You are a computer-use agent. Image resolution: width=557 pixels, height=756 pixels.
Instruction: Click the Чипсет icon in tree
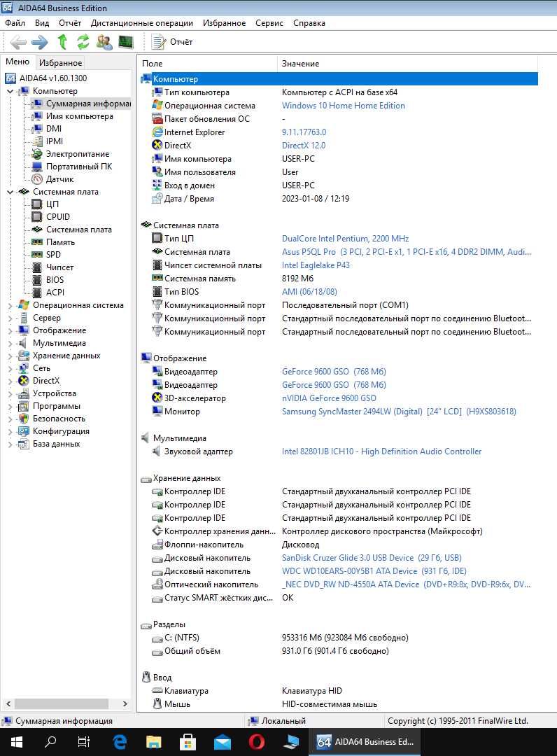click(x=37, y=267)
